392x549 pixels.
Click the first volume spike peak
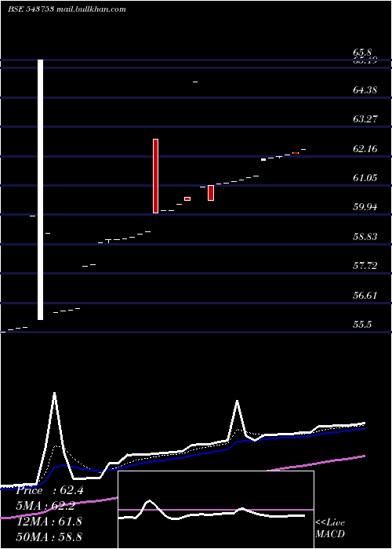point(54,394)
